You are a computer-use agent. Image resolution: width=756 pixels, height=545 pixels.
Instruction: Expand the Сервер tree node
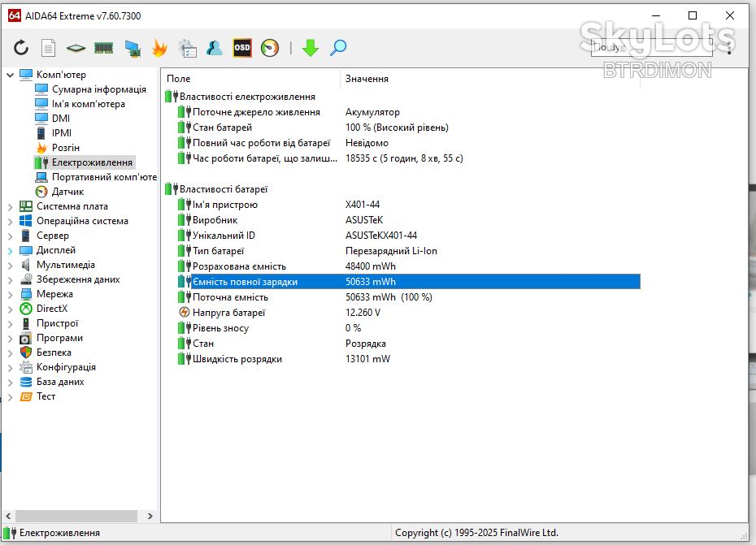tap(10, 236)
